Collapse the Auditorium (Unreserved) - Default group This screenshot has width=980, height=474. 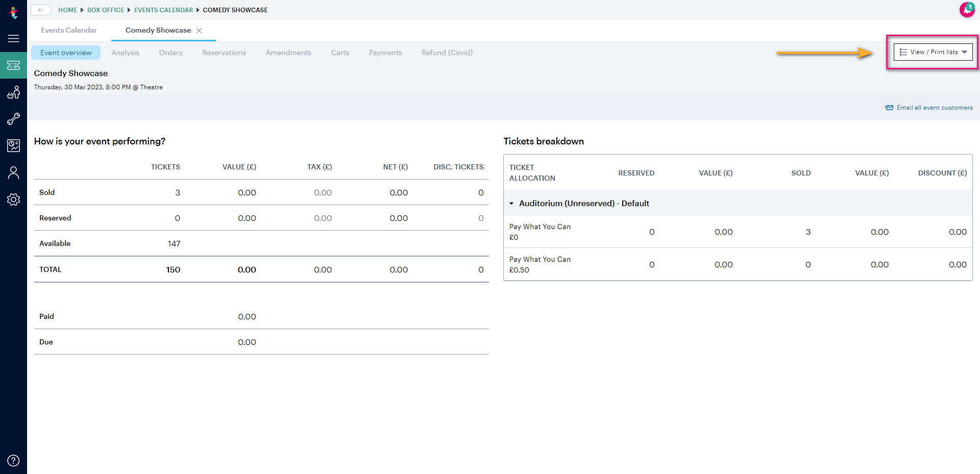click(511, 204)
